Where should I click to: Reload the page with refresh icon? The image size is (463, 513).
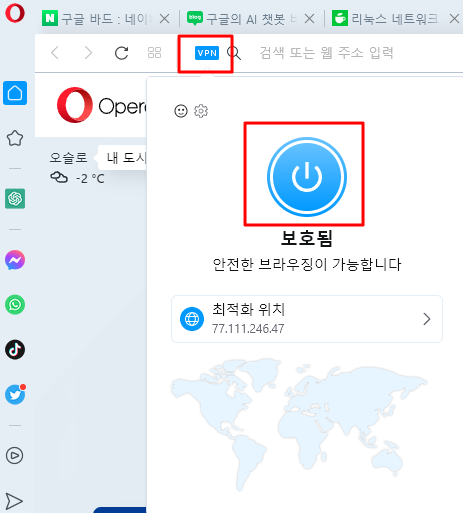tap(121, 53)
